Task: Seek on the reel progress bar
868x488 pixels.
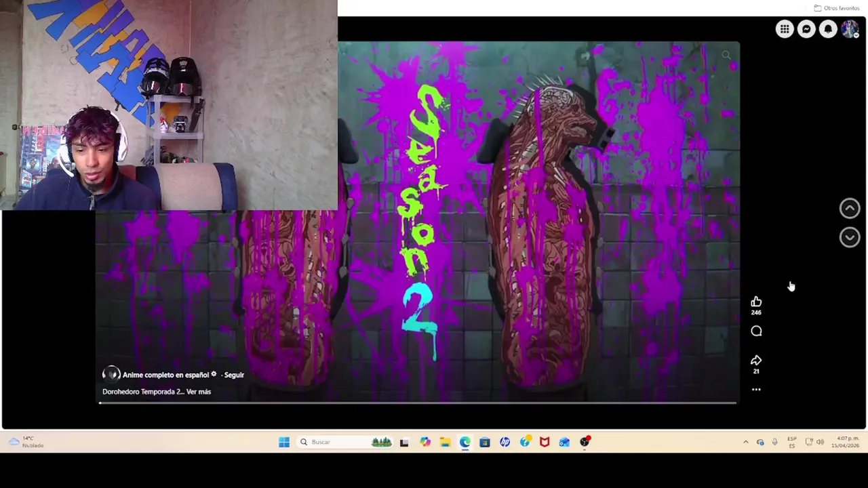Action: tap(417, 403)
